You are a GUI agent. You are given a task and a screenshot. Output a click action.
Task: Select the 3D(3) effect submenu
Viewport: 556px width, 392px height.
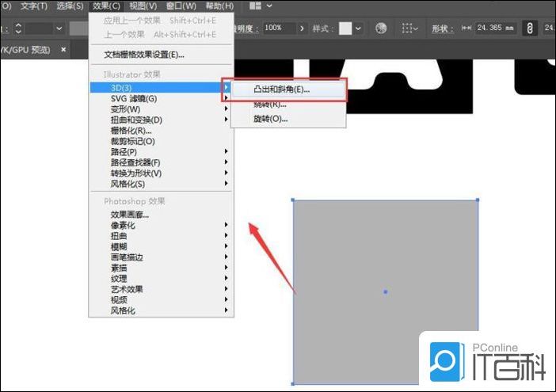[x=161, y=88]
